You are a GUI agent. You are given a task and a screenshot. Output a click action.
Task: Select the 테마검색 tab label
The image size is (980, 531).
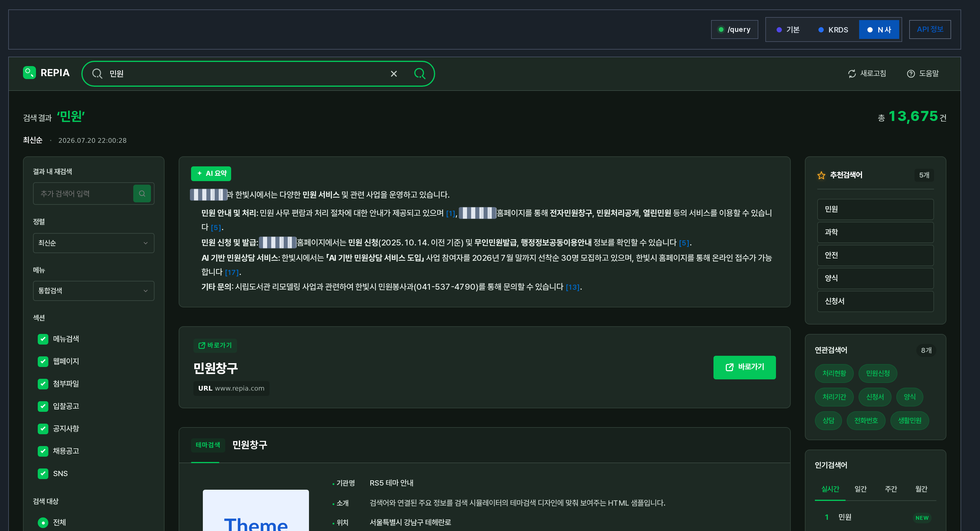pos(208,445)
